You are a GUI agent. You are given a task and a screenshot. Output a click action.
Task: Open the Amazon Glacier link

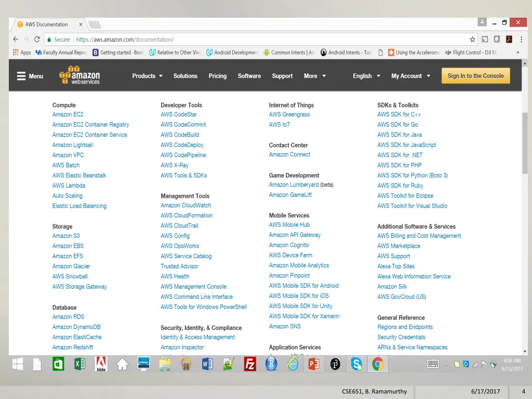click(71, 267)
